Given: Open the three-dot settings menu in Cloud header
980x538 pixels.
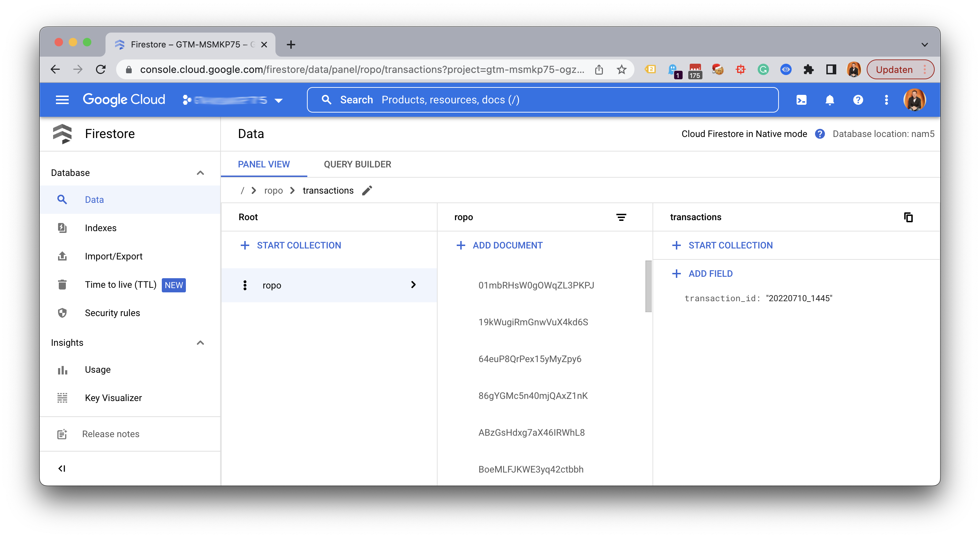Looking at the screenshot, I should 886,100.
